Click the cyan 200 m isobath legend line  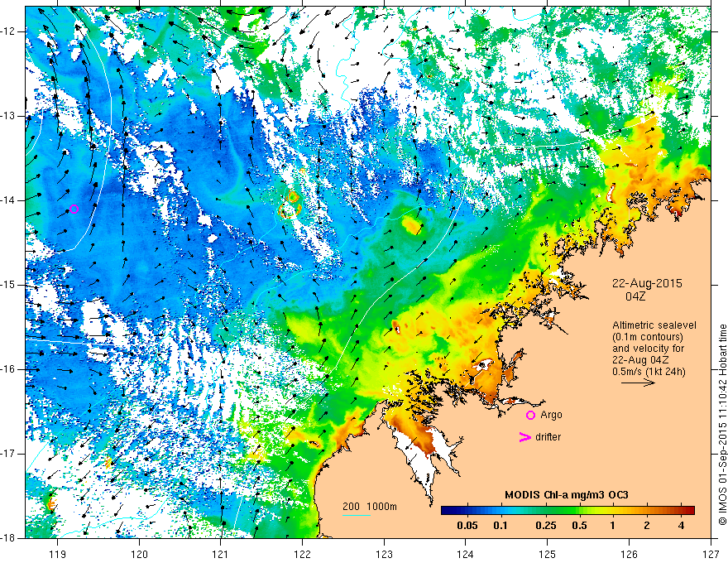[356, 515]
